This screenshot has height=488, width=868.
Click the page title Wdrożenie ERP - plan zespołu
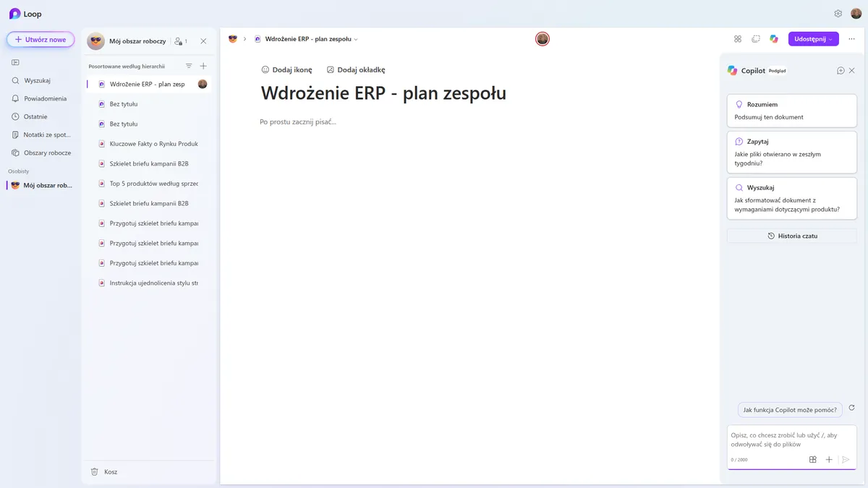click(383, 93)
